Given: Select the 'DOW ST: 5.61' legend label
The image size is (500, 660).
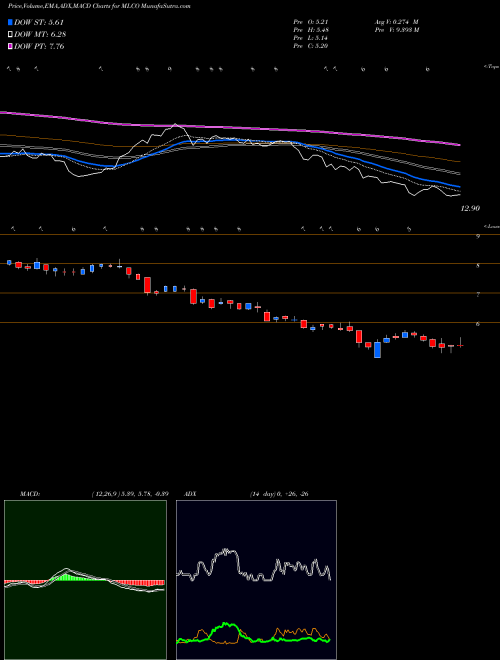Looking at the screenshot, I should pos(39,22).
